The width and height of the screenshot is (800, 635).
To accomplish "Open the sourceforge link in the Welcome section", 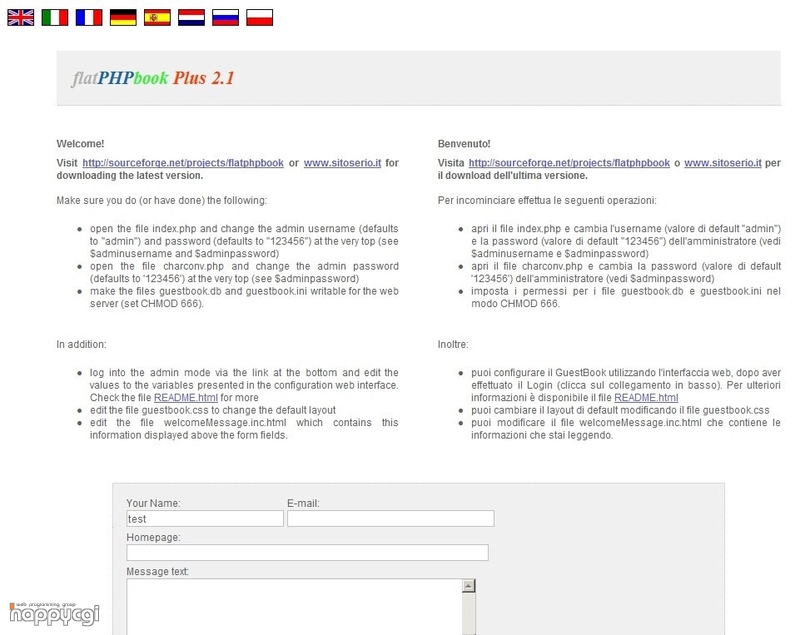I will pyautogui.click(x=183, y=163).
